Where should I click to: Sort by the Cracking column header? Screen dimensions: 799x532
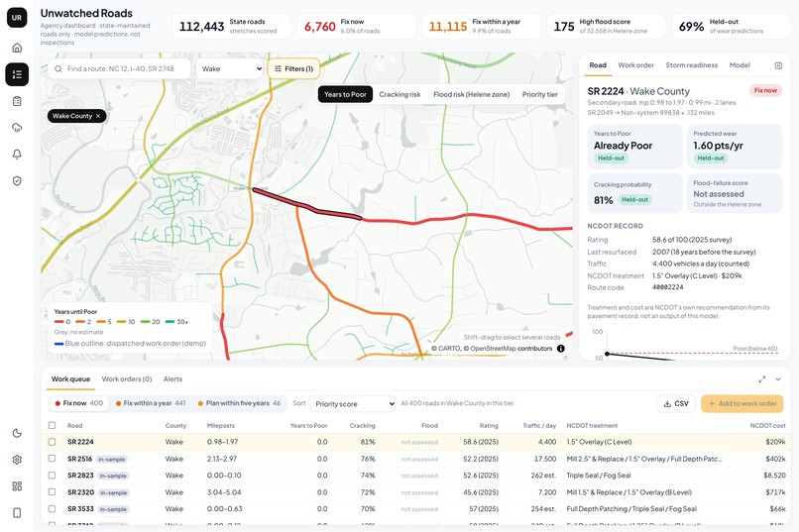(362, 426)
